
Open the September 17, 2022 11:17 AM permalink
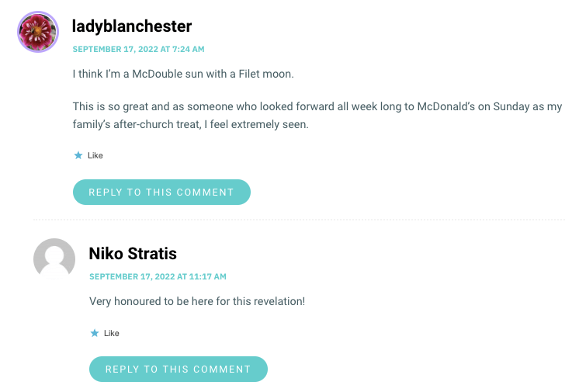pos(158,276)
